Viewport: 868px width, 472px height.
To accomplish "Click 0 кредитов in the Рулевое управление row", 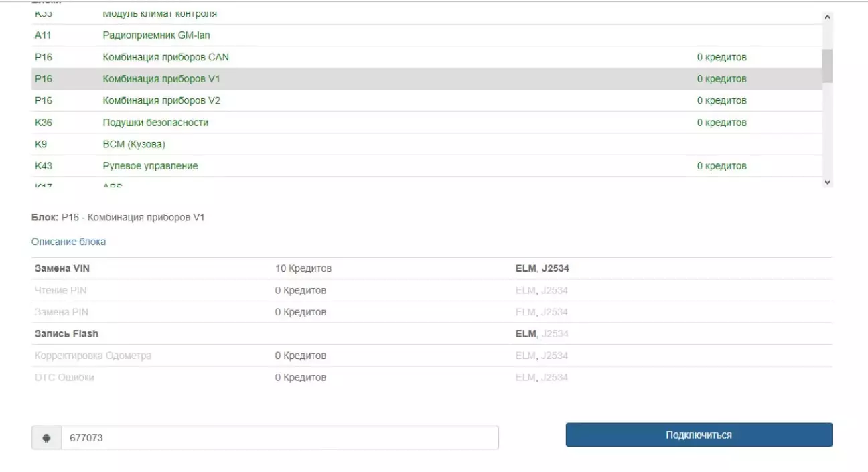I will 721,166.
